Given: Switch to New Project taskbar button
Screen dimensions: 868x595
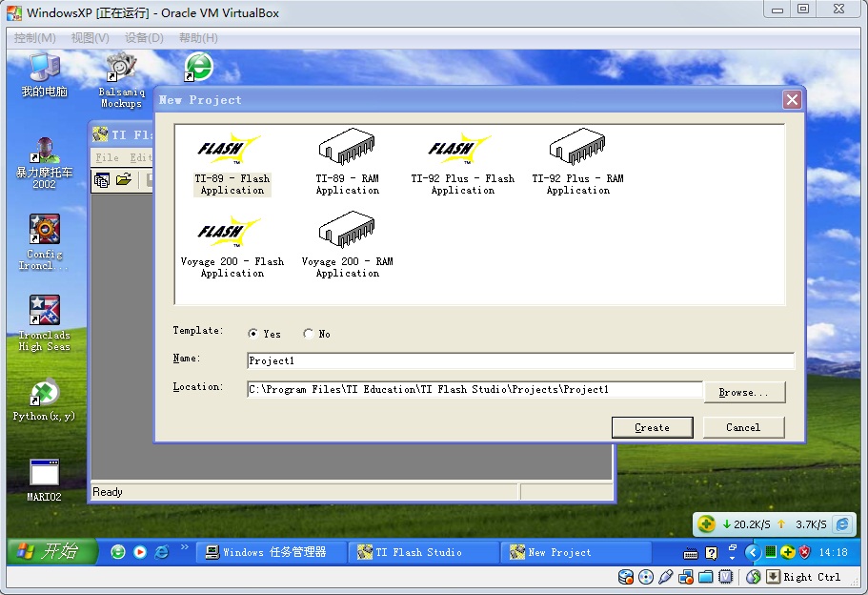Looking at the screenshot, I should pos(576,552).
